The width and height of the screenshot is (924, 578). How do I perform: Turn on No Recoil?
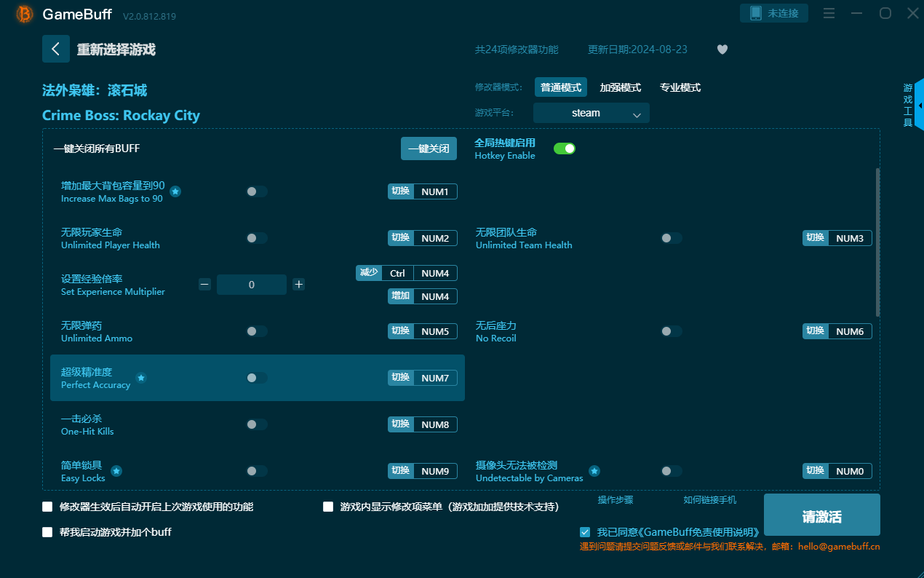point(672,331)
